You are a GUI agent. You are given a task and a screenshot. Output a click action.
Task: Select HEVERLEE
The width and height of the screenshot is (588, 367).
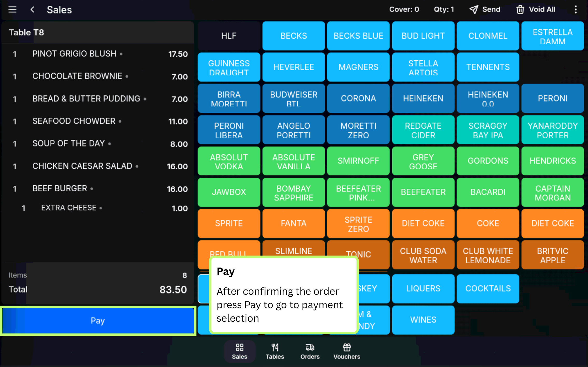(293, 67)
